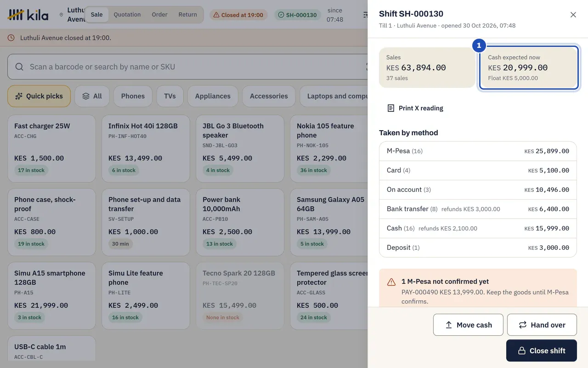Screen dimensions: 588x368
Task: Click the Deposit (1) row
Action: click(478, 247)
